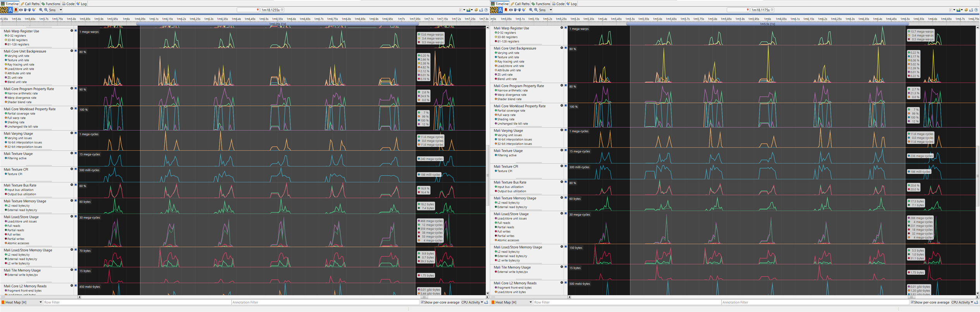Zoom out the right window timeline
This screenshot has width=980, height=312.
pyautogui.click(x=536, y=10)
